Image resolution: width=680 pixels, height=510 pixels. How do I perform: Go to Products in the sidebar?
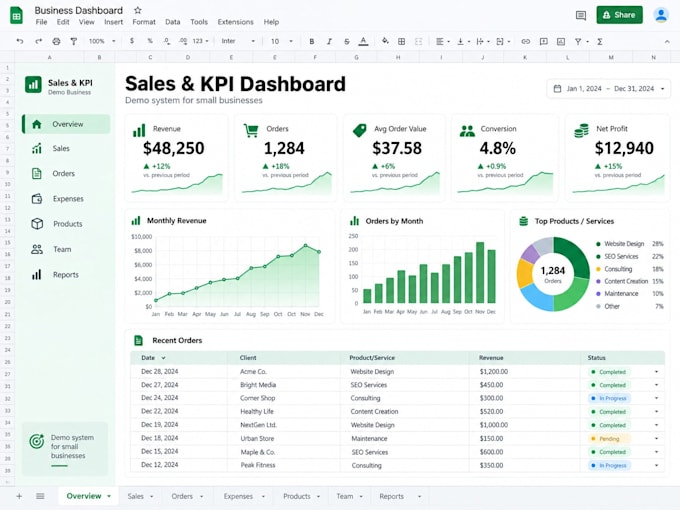coord(67,224)
